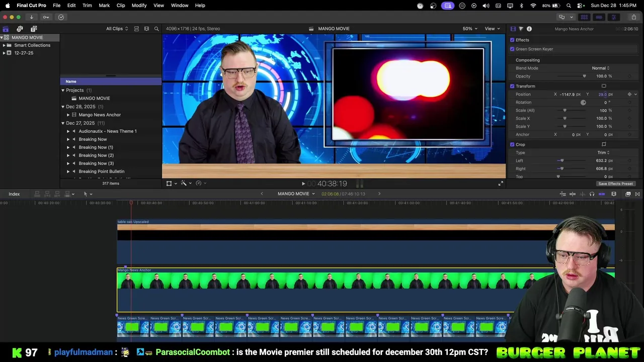The image size is (644, 362).
Task: Open the Video inspector tab icon
Action: (x=513, y=29)
